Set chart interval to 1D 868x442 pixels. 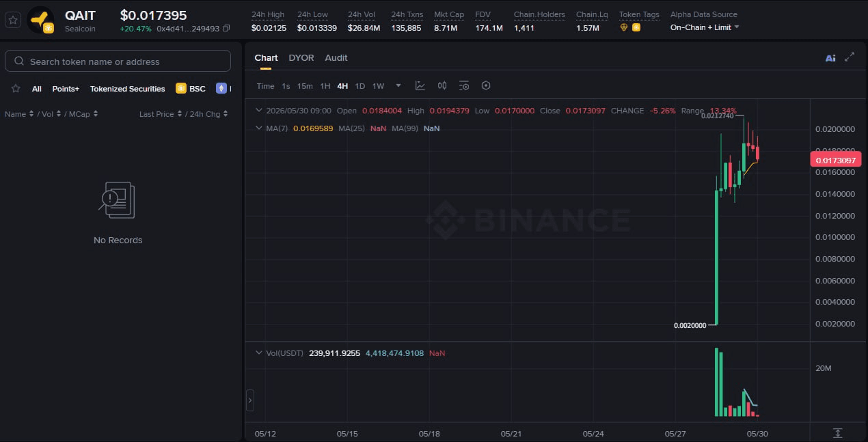tap(360, 86)
